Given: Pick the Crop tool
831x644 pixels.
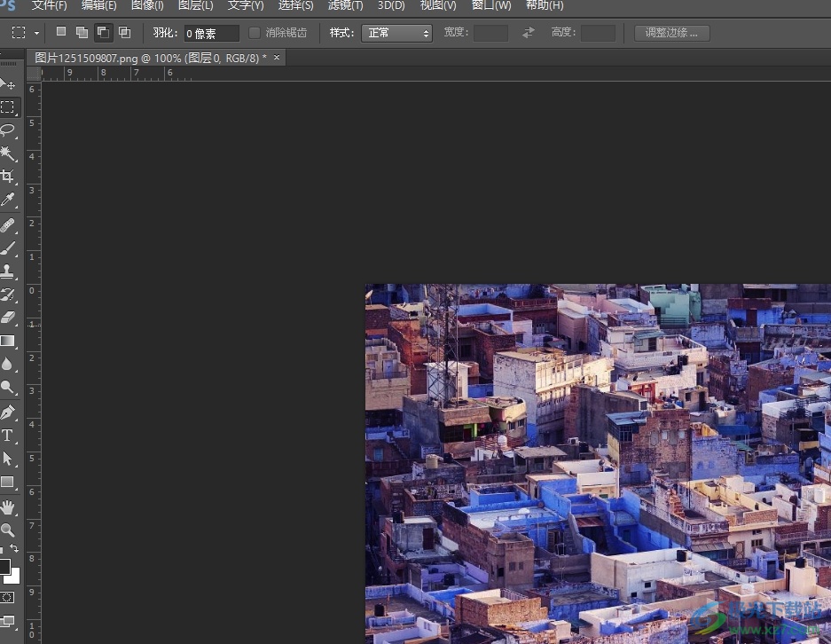Looking at the screenshot, I should (x=8, y=177).
